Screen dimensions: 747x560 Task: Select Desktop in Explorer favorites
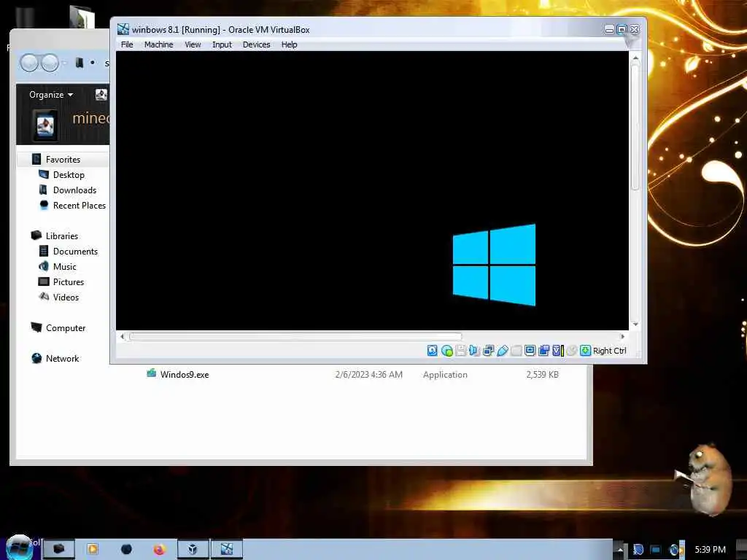tap(69, 175)
